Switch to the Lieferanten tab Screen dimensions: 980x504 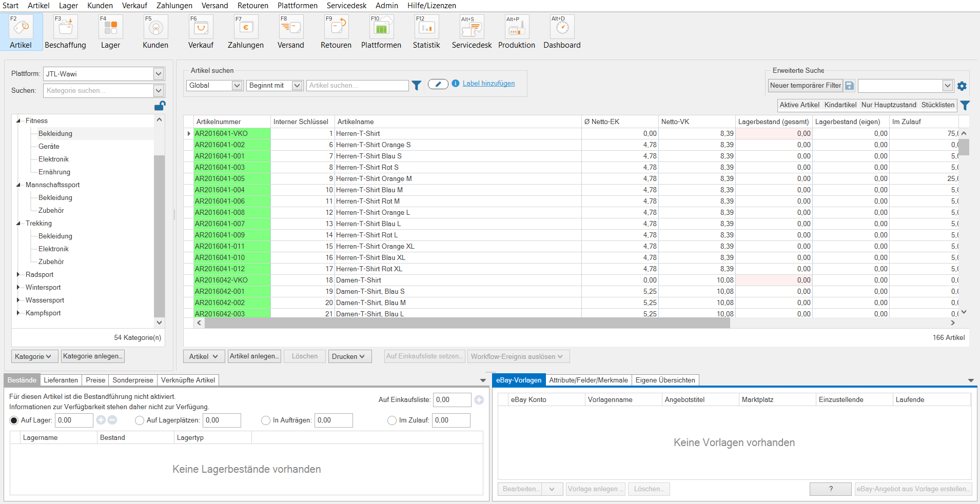coord(61,380)
